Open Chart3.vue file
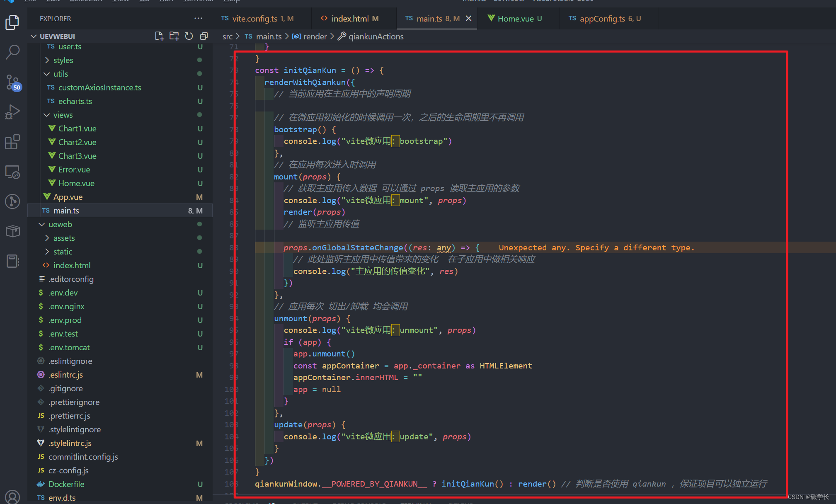This screenshot has width=836, height=504. click(120, 156)
